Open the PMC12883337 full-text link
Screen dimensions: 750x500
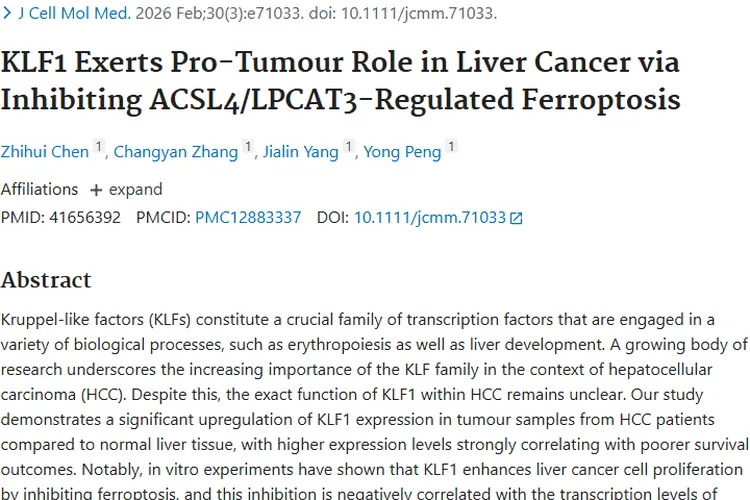248,217
